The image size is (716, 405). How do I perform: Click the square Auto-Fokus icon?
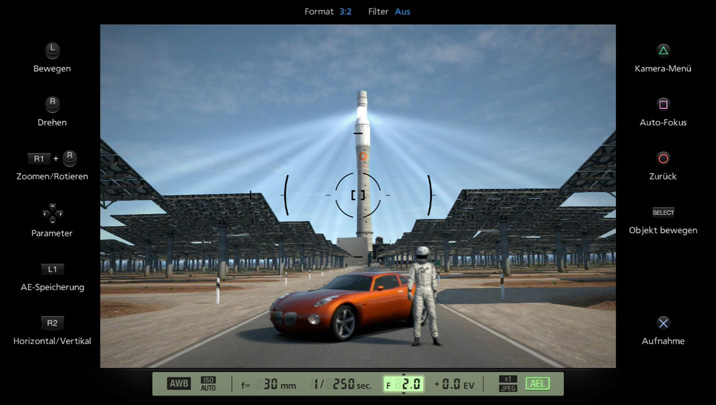(663, 104)
